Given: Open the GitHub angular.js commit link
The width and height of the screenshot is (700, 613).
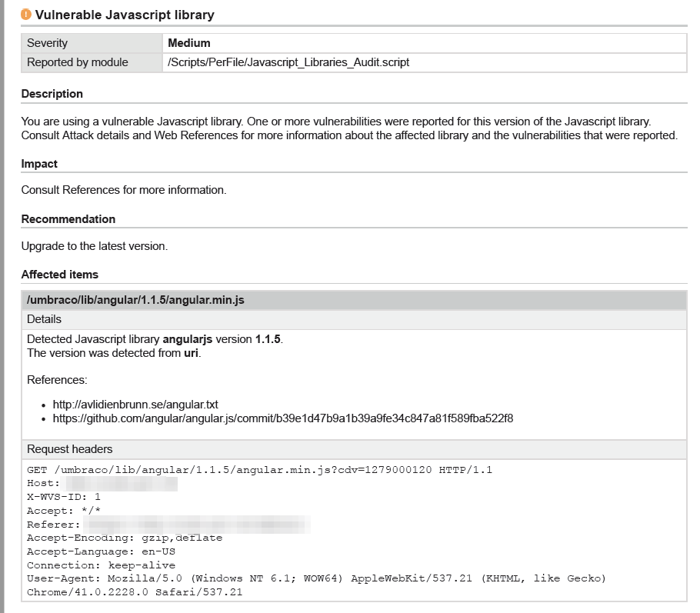Looking at the screenshot, I should tap(282, 418).
